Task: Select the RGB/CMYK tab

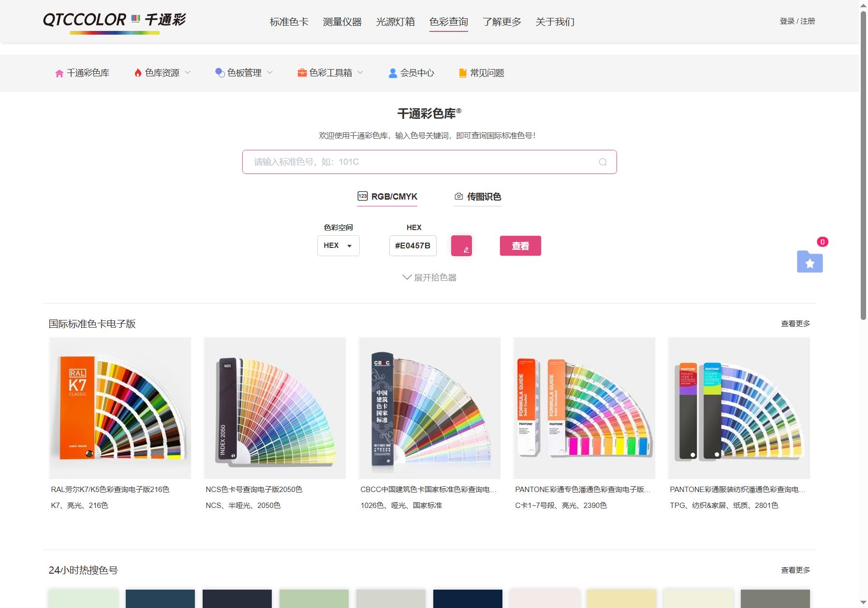Action: coord(387,197)
